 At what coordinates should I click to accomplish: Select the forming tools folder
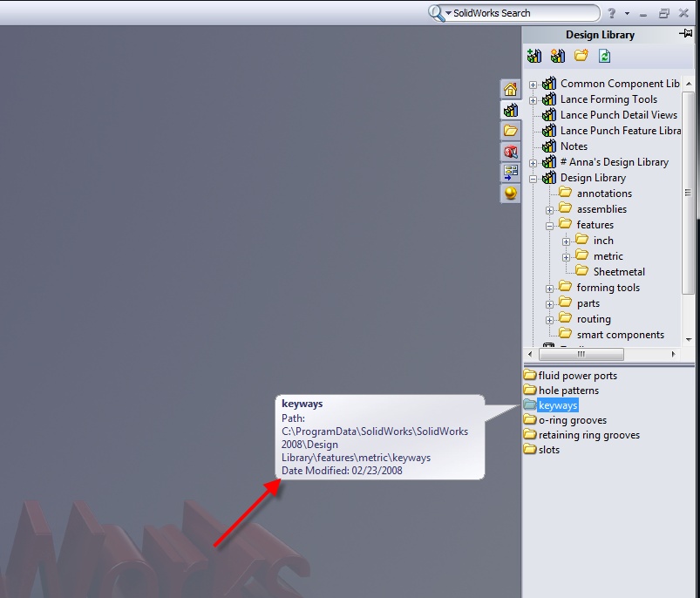[608, 288]
